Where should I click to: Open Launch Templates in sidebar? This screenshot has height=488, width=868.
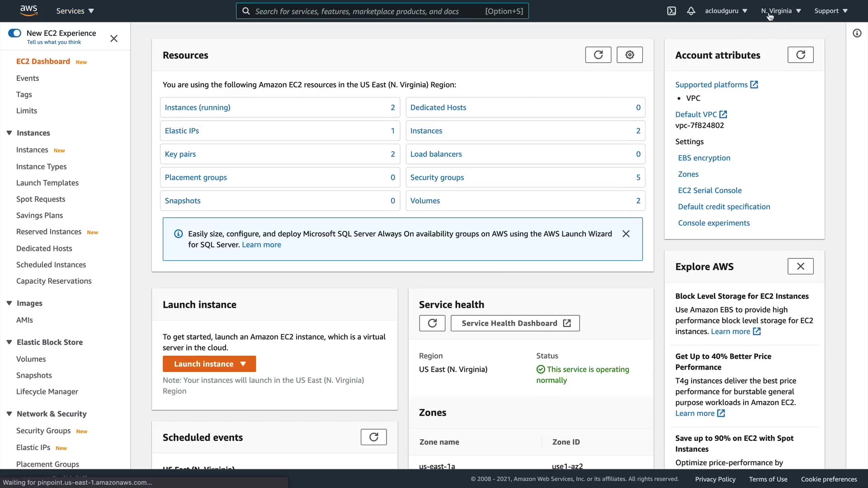[x=47, y=183]
